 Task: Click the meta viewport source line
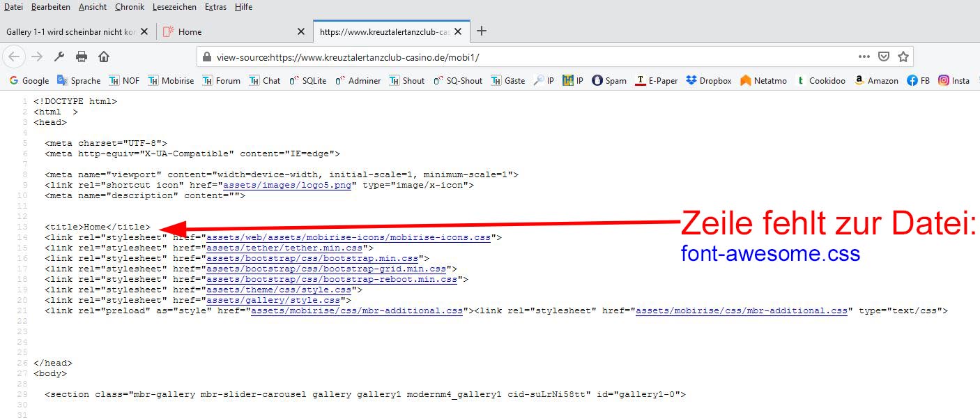pyautogui.click(x=282, y=174)
